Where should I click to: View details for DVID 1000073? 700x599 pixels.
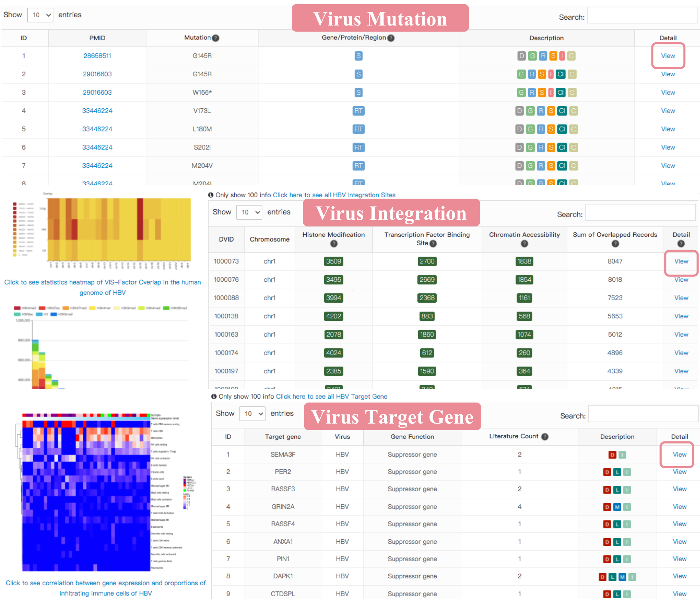coord(681,261)
